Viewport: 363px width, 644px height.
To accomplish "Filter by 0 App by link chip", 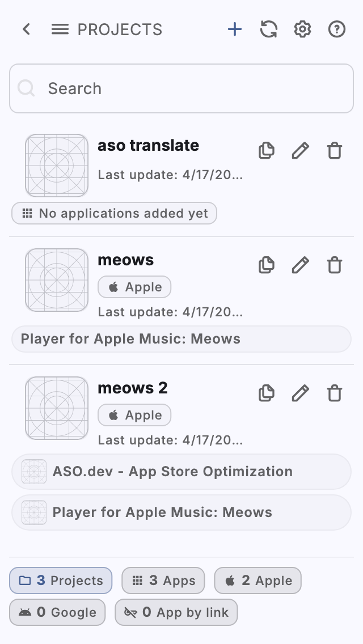I will [x=176, y=612].
